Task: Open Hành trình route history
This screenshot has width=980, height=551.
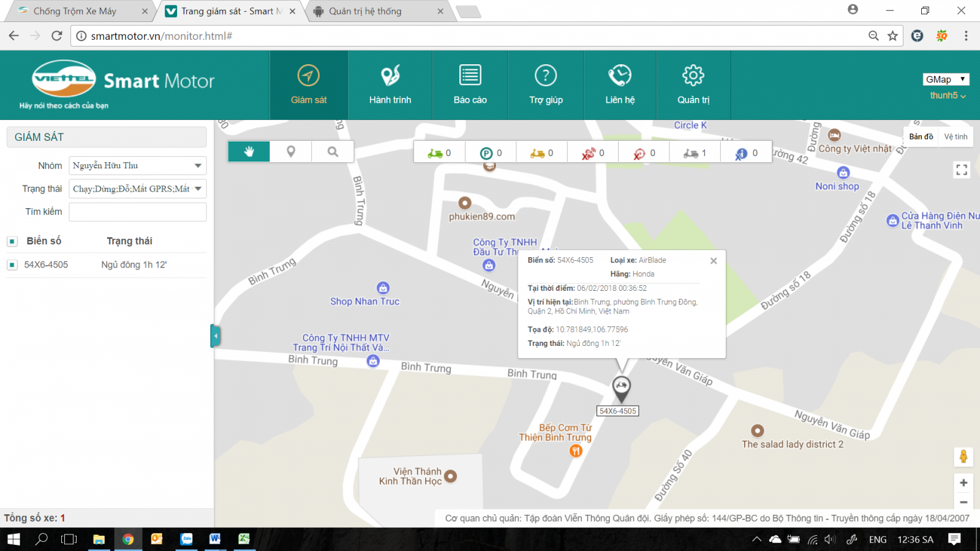Action: pyautogui.click(x=390, y=85)
